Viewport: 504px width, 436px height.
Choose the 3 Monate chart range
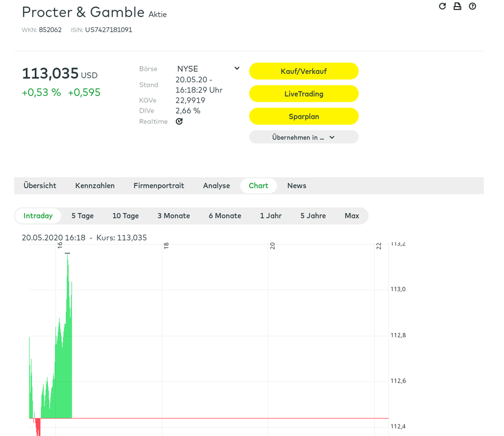174,216
